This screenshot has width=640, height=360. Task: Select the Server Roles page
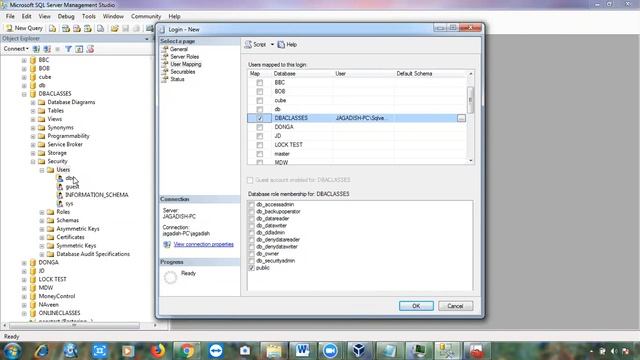point(184,57)
